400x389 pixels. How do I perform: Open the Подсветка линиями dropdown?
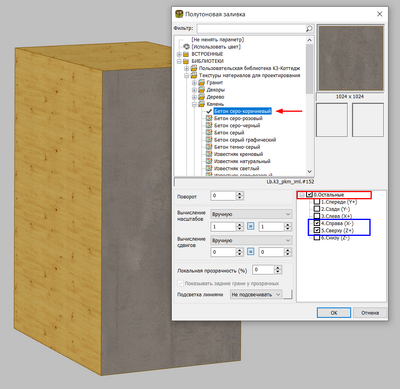pyautogui.click(x=256, y=295)
